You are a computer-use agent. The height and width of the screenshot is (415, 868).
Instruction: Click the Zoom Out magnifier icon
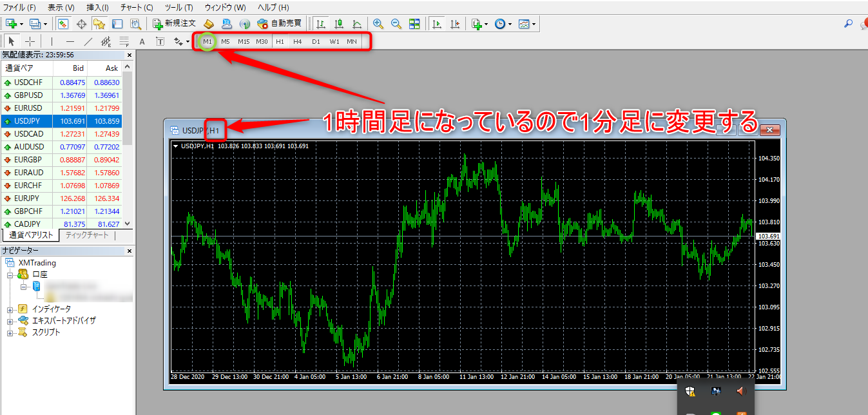pyautogui.click(x=396, y=24)
